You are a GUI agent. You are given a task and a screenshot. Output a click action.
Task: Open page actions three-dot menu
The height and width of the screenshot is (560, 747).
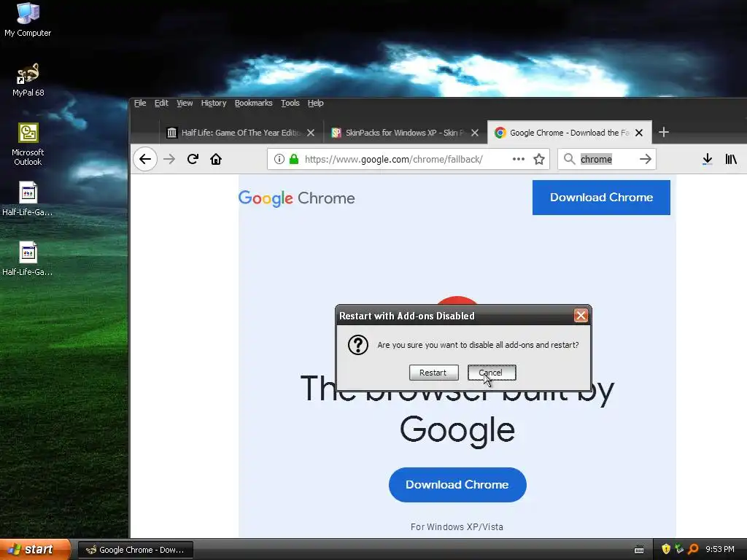click(519, 159)
